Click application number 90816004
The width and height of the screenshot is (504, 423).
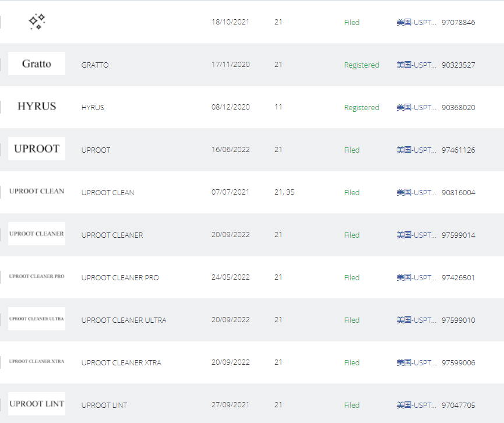click(459, 192)
